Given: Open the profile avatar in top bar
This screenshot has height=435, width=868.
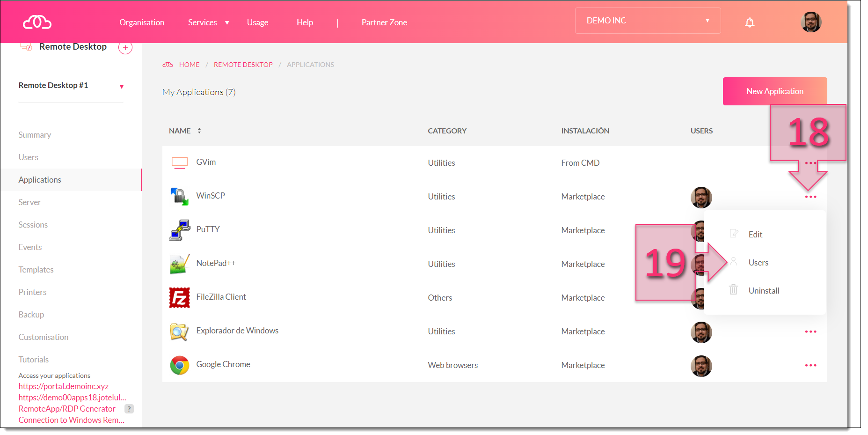Looking at the screenshot, I should (811, 22).
